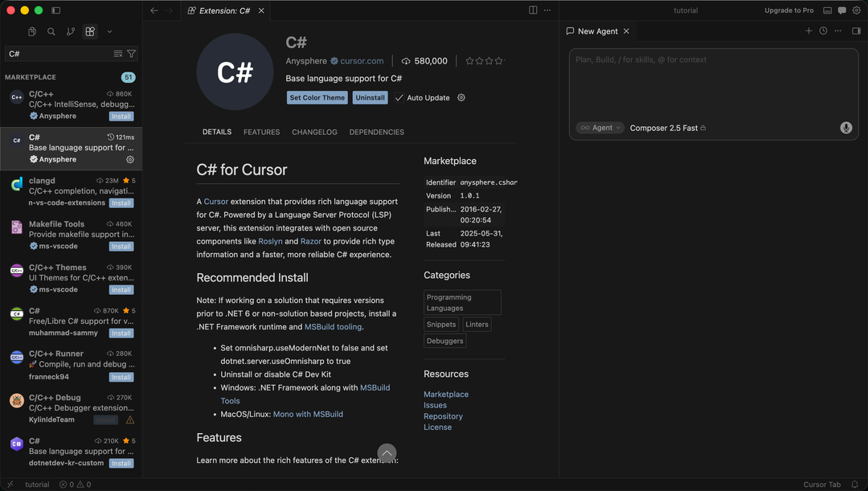Screen dimensions: 868x491
Task: Open the Marketplace resource link
Action: [446, 394]
